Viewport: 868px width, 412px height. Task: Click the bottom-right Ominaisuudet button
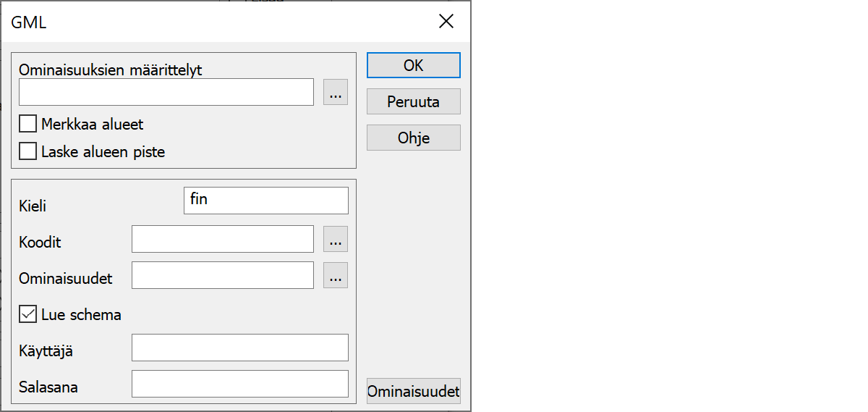(x=413, y=392)
